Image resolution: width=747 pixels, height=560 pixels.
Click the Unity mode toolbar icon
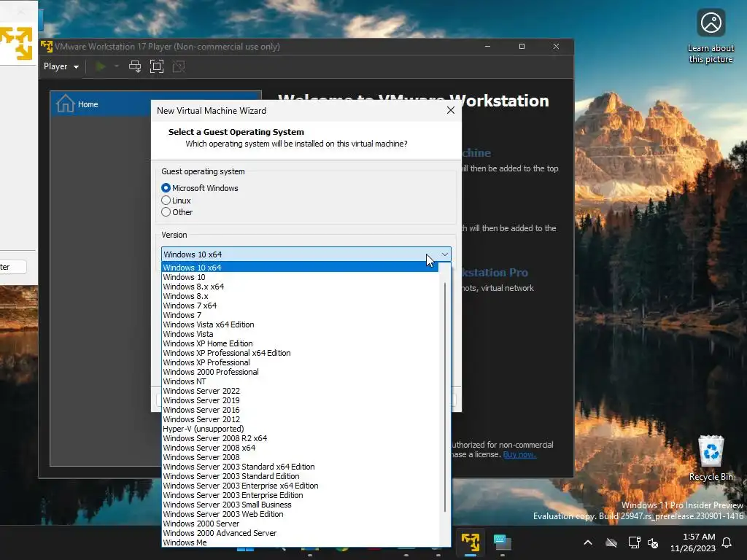point(179,66)
